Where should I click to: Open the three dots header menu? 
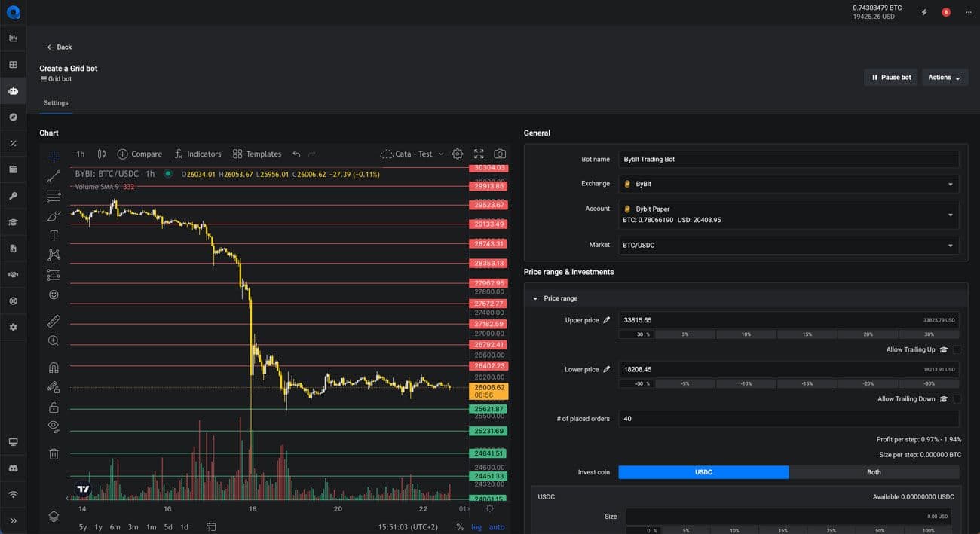pos(968,12)
